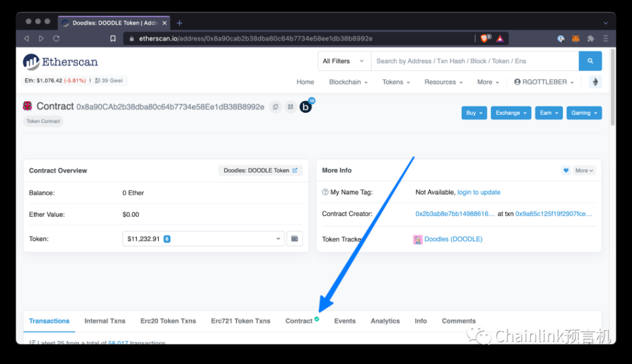
Task: Open the Buy dropdown button
Action: pyautogui.click(x=474, y=113)
